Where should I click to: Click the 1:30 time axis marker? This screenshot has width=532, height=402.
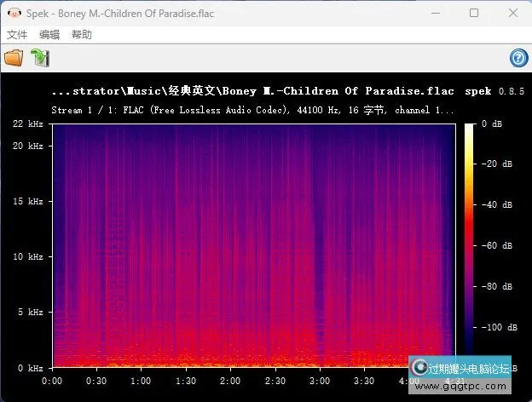click(x=187, y=381)
